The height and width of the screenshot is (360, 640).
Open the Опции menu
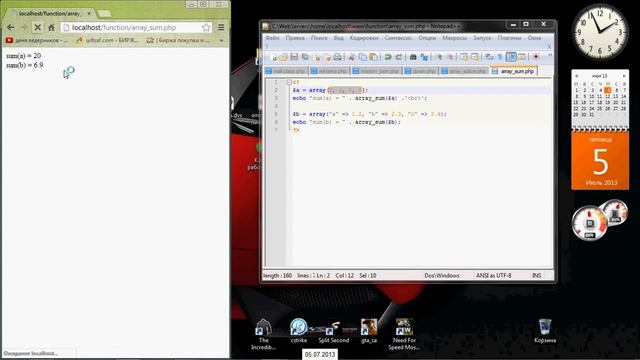427,38
